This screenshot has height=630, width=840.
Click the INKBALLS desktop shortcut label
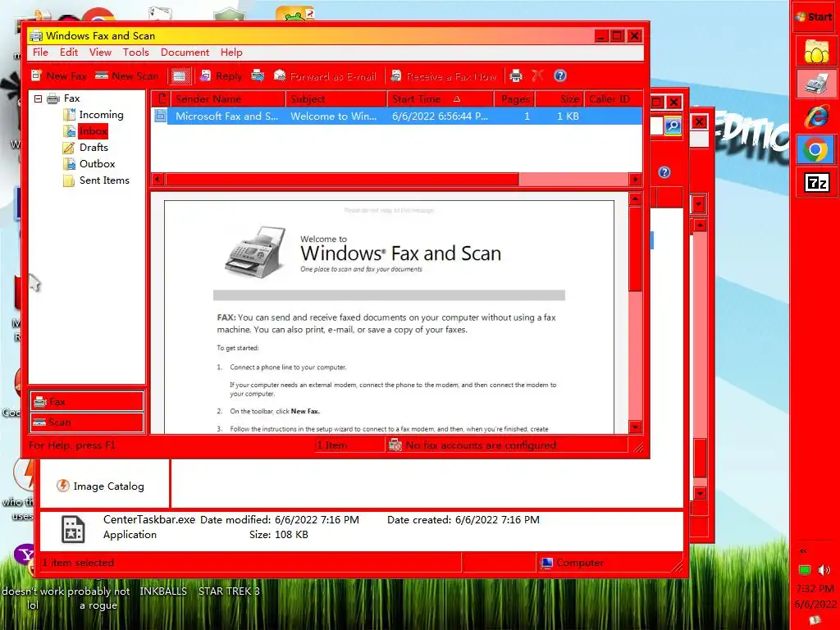163,591
